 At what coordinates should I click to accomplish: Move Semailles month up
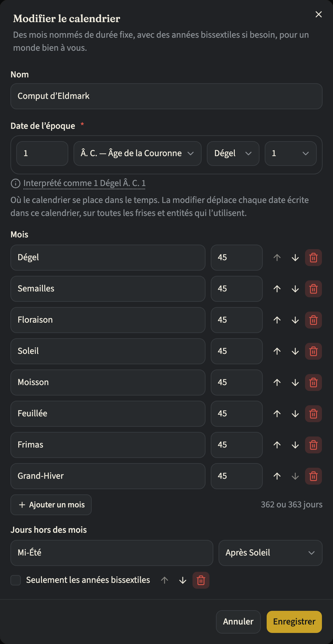point(277,289)
